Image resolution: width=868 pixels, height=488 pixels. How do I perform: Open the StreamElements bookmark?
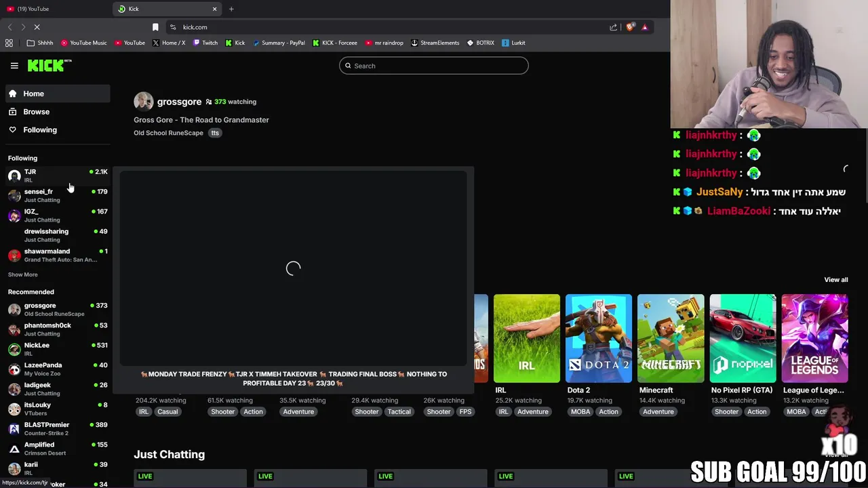coord(435,43)
